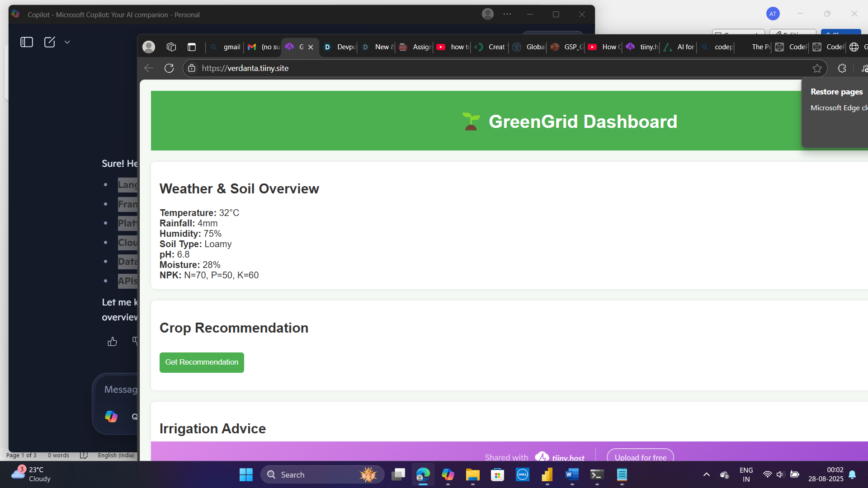Viewport: 868px width, 488px height.
Task: Click the Upload for free button
Action: (640, 456)
